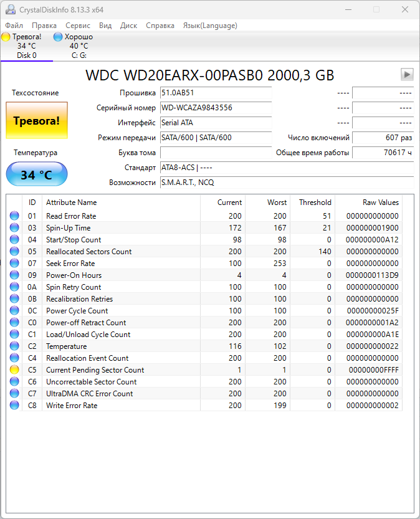The image size is (420, 519).
Task: Click blue status icon beside Write Error Rate
Action: [x=14, y=406]
